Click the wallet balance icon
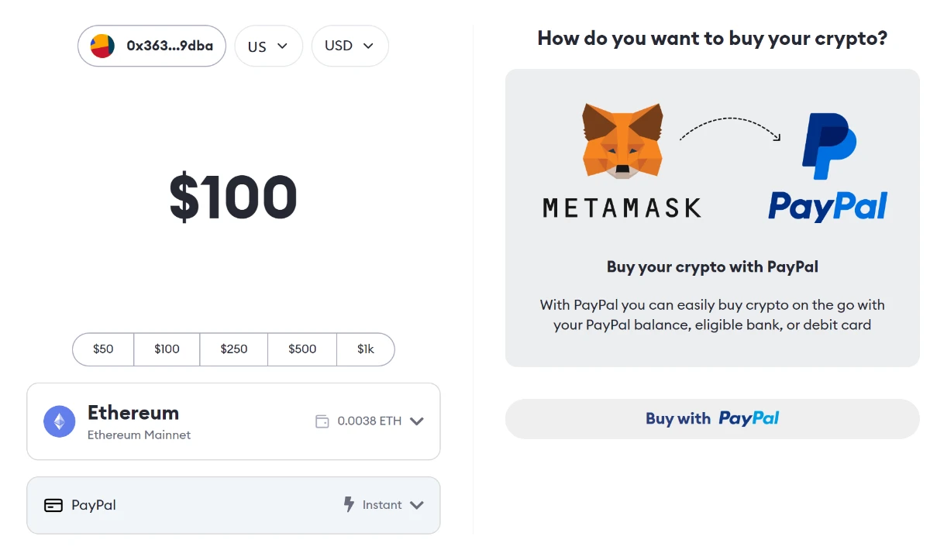This screenshot has height=560, width=937. point(322,421)
